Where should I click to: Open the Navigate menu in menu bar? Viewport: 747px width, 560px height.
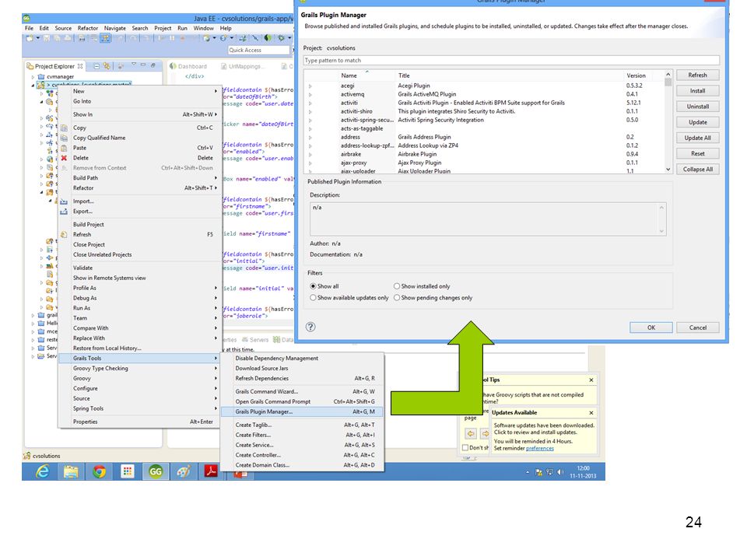coord(115,29)
